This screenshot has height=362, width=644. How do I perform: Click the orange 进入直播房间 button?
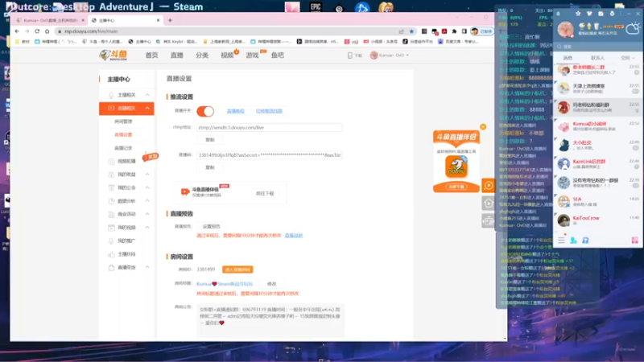tap(237, 269)
